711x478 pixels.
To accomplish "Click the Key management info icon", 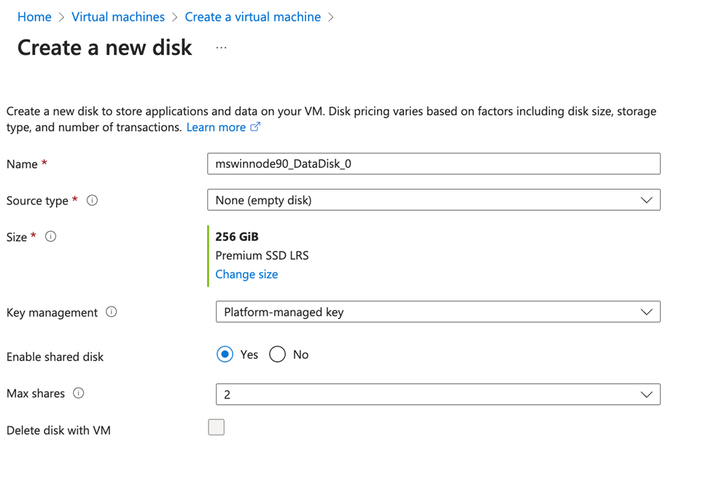I will tap(111, 312).
